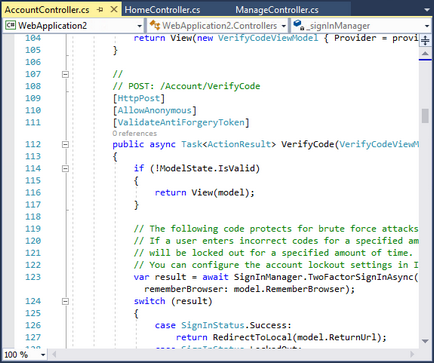Click the 'brute force attacks' comment line
The width and height of the screenshot is (434, 363).
[x=276, y=229]
